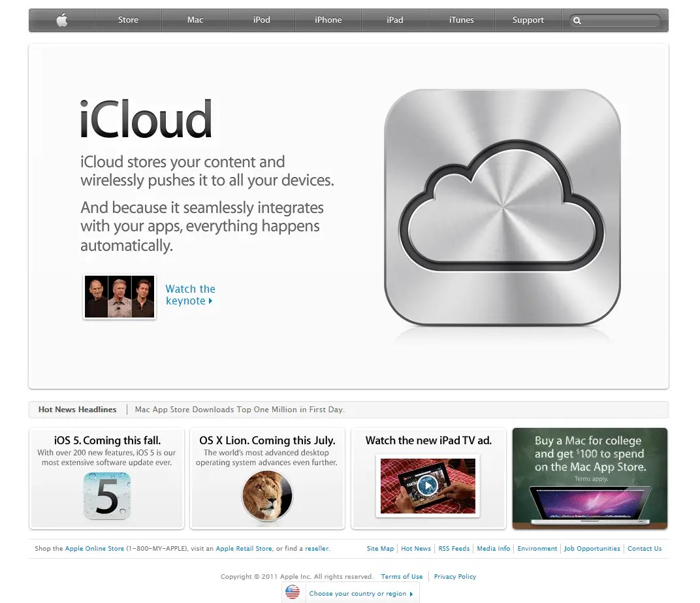This screenshot has width=700, height=603.
Task: Click the US flag icon
Action: (x=293, y=593)
